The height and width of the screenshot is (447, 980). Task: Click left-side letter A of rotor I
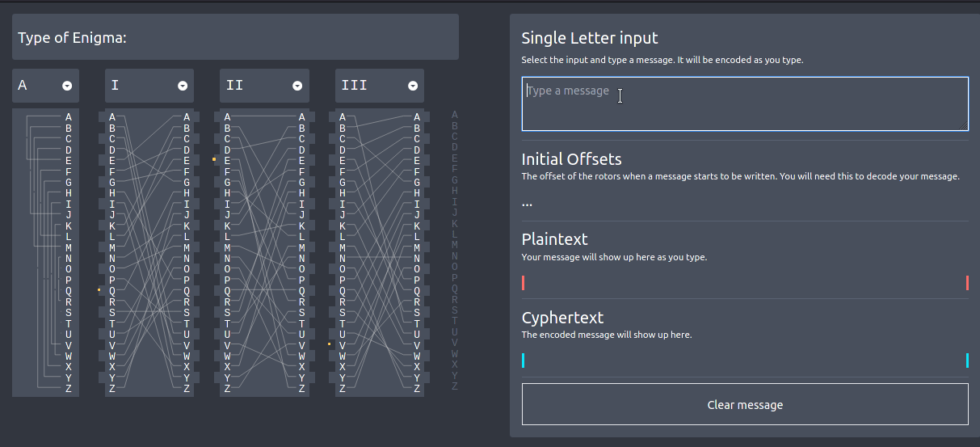pyautogui.click(x=111, y=117)
